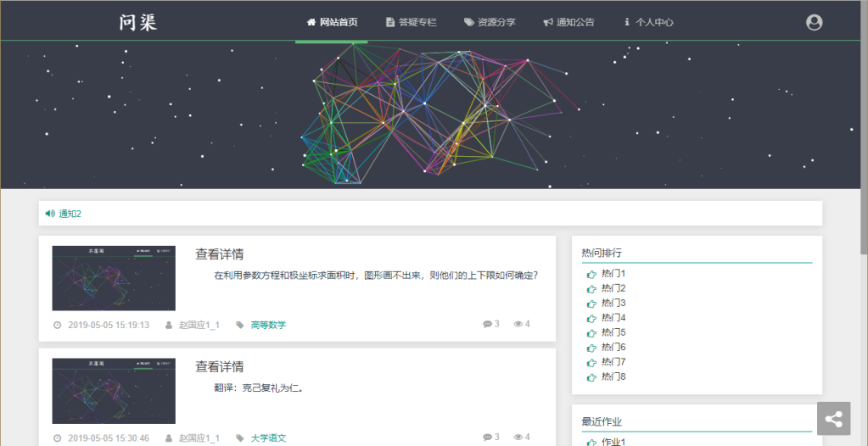Open 查看详情 for the 翻译 question
The image size is (868, 446).
click(x=219, y=367)
